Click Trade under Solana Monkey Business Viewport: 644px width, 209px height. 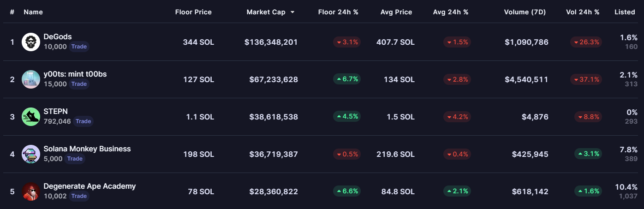pyautogui.click(x=75, y=159)
